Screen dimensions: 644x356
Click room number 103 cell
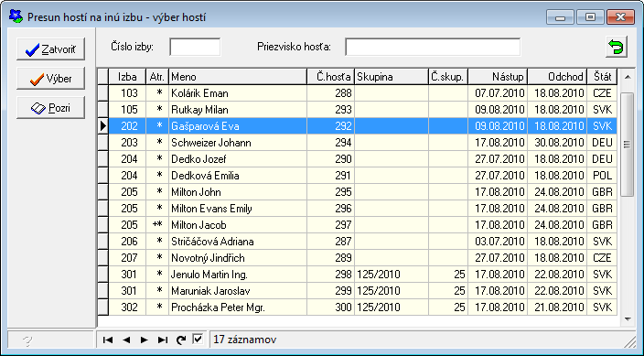tap(127, 93)
